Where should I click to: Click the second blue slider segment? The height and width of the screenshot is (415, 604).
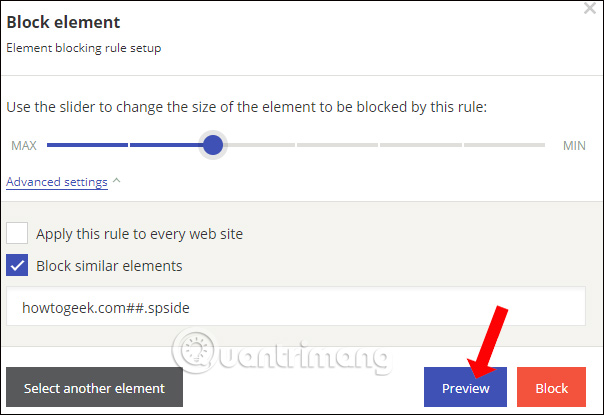click(165, 146)
